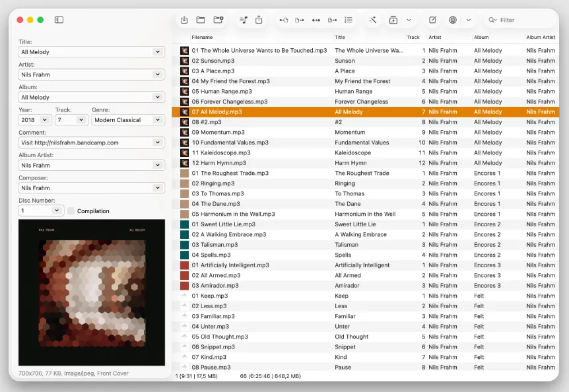Open the track numbering list icon
This screenshot has height=392, width=569.
click(349, 20)
